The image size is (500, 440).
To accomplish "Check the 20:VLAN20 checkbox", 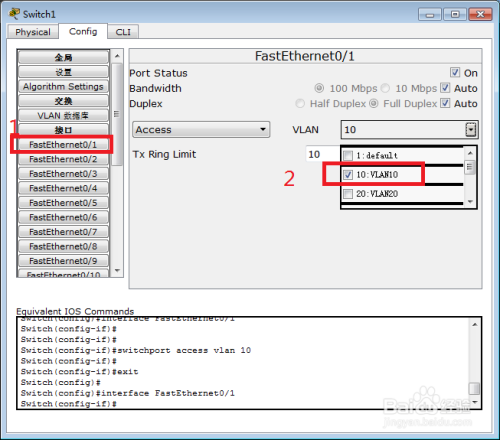I will click(348, 194).
